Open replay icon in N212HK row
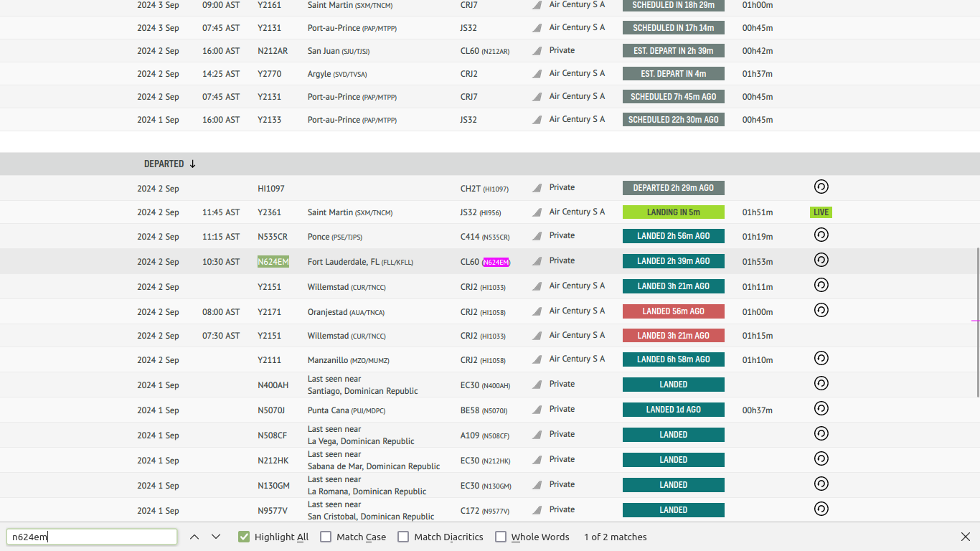Screen dimensions: 980x551 pyautogui.click(x=821, y=458)
